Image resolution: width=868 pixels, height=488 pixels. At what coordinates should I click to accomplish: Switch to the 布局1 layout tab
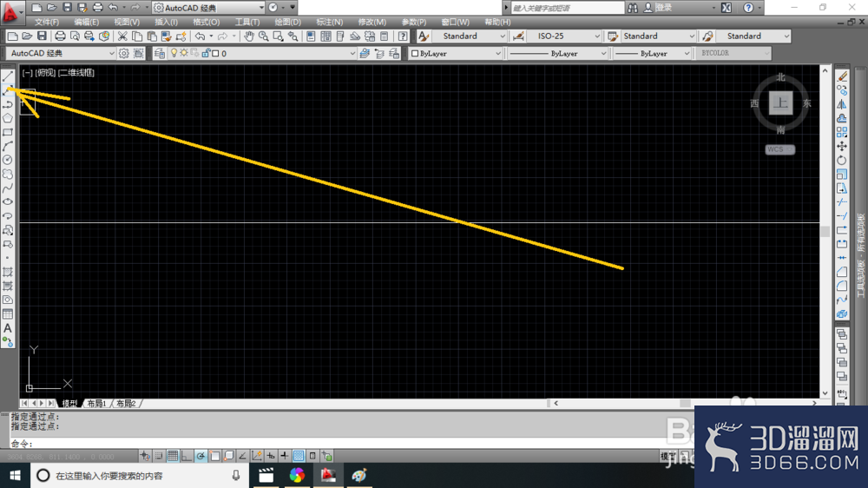click(96, 403)
